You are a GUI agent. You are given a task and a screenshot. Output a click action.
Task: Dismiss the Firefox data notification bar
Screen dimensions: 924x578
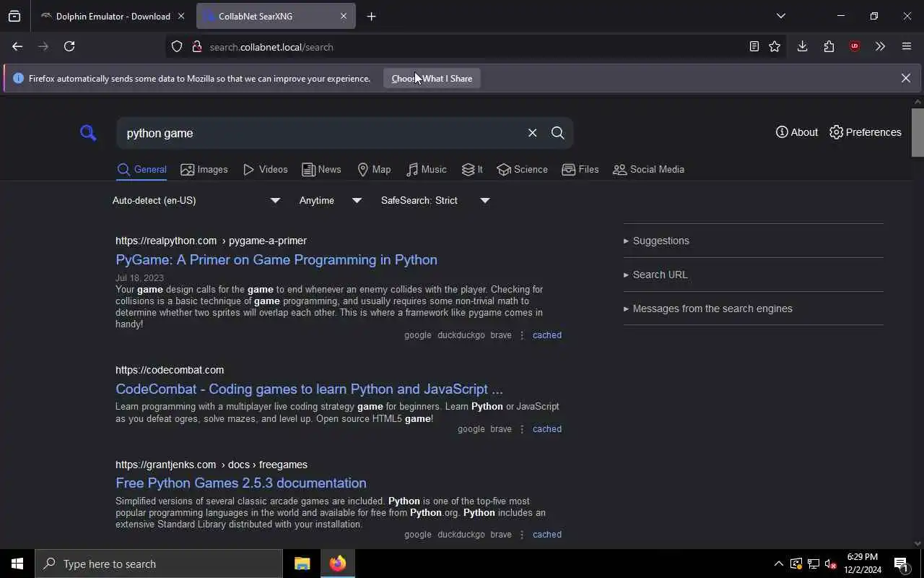click(x=905, y=78)
